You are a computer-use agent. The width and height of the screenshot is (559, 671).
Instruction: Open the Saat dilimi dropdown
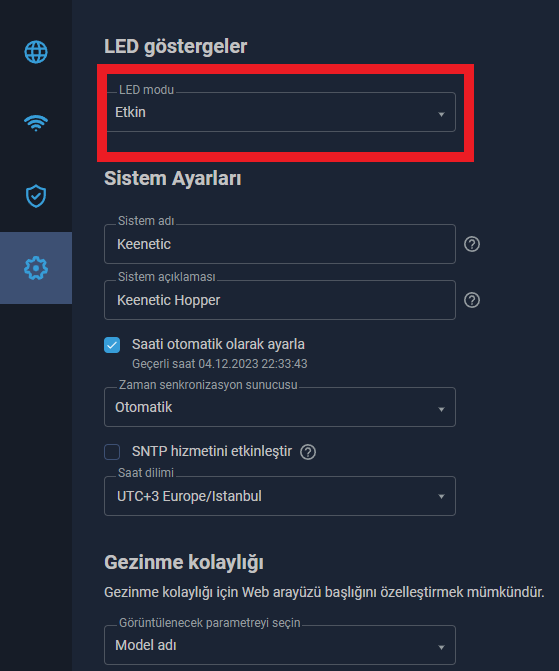(280, 496)
